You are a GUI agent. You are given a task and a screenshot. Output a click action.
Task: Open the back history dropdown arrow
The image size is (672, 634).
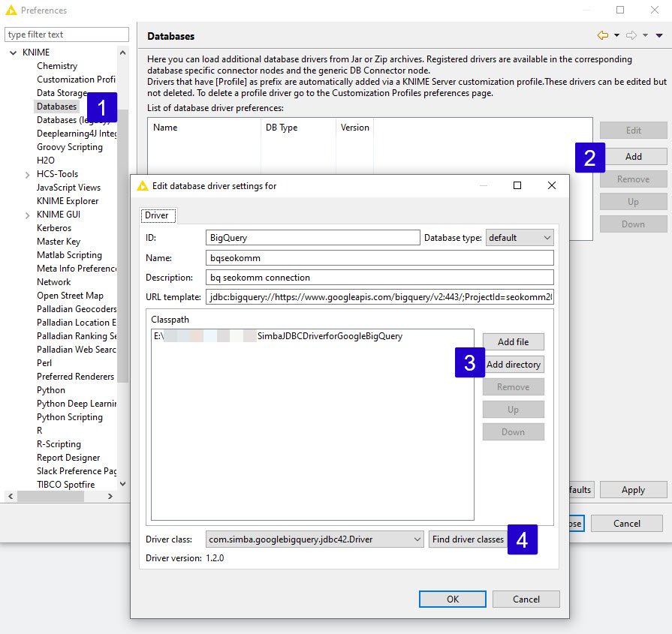[616, 35]
